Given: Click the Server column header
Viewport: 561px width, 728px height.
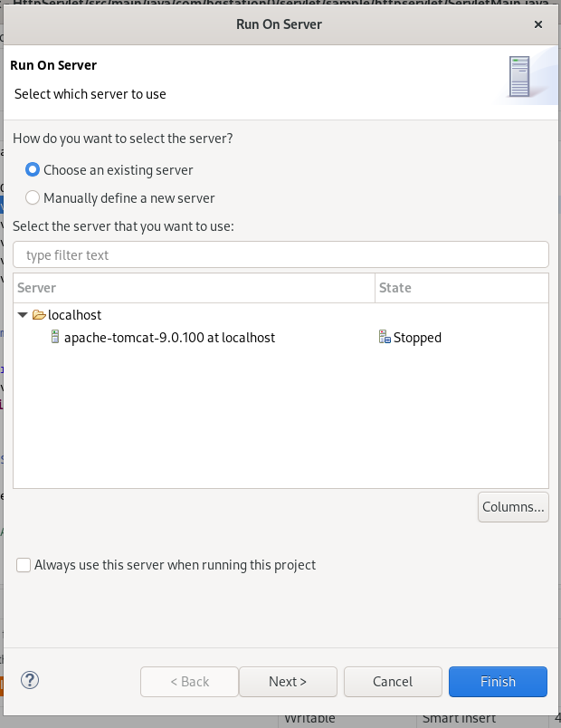Looking at the screenshot, I should (194, 288).
